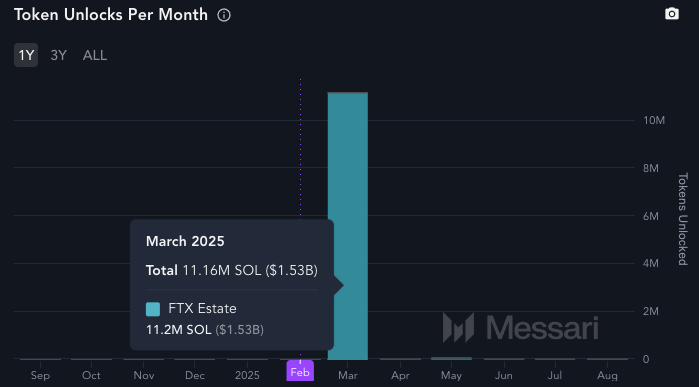Click the small May unlock bar
This screenshot has height=387, width=699.
click(x=451, y=358)
